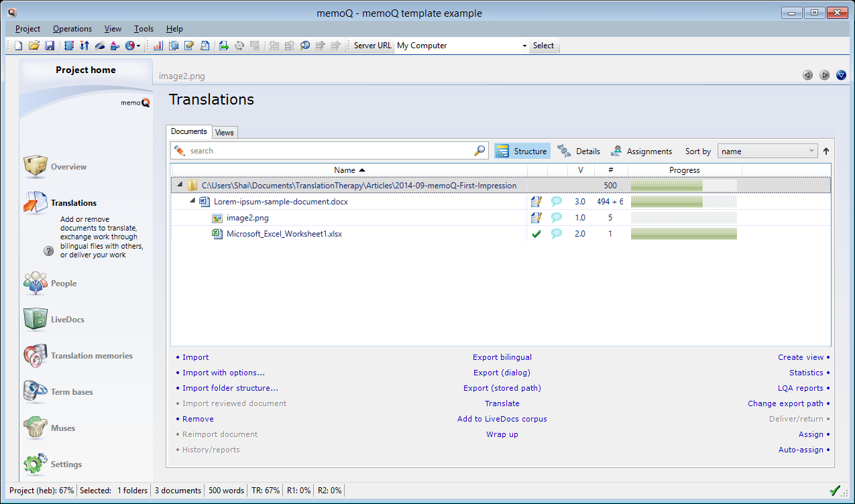Viewport: 855px width, 504px height.
Task: Open the Project menu
Action: pos(27,29)
